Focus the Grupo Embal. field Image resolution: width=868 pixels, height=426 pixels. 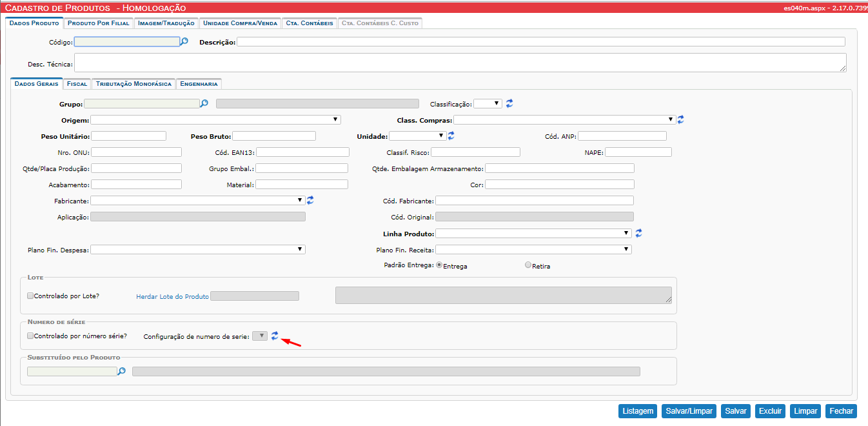coord(302,168)
